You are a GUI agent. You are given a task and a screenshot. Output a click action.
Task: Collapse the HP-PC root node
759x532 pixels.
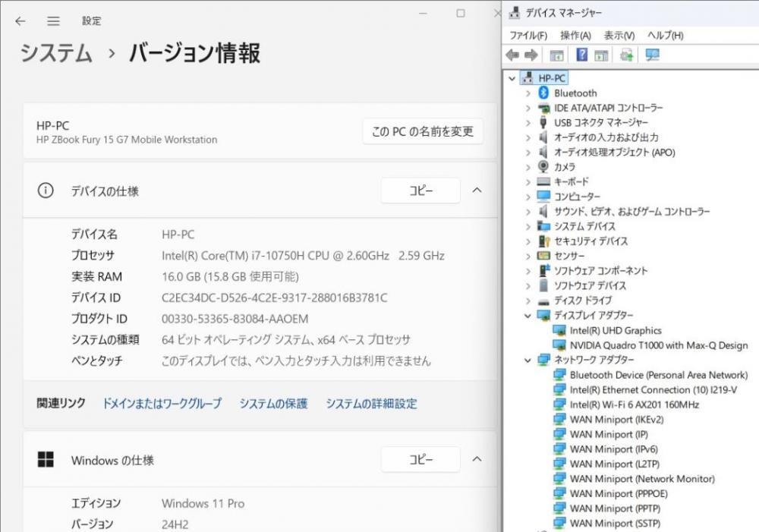tap(512, 78)
